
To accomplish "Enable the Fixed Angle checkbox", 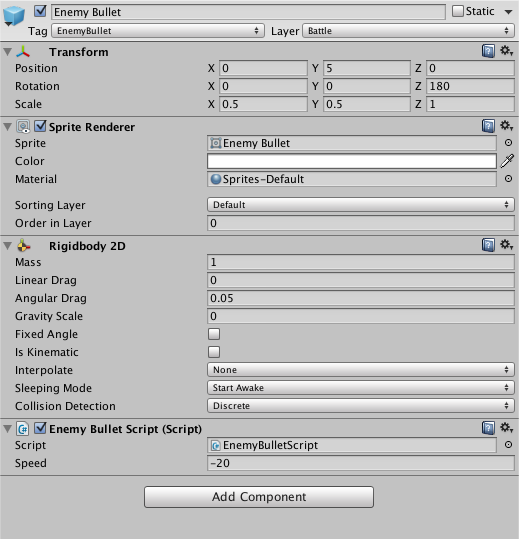I will [x=214, y=334].
